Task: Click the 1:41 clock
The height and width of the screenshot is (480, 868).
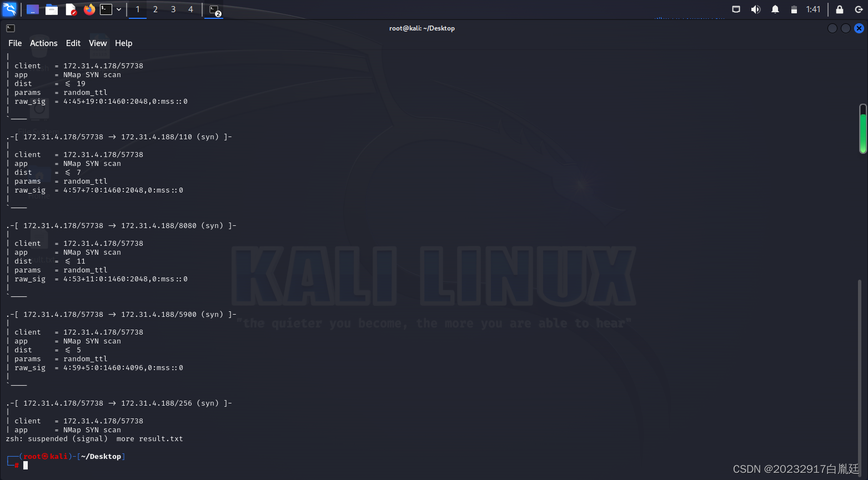Action: coord(813,9)
